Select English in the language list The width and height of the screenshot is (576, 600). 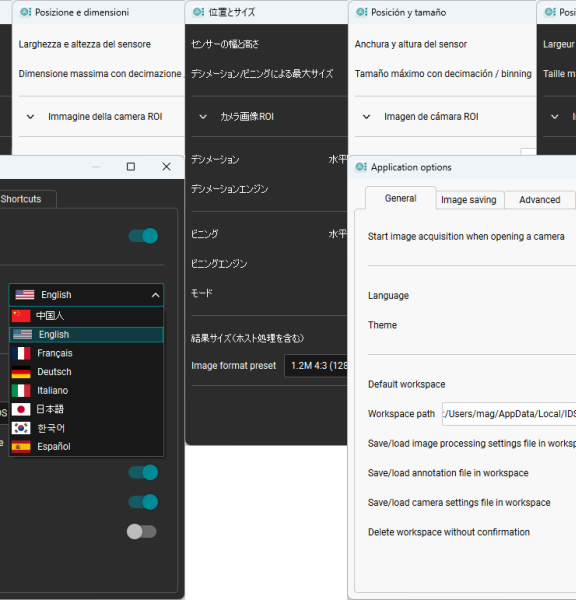click(86, 334)
